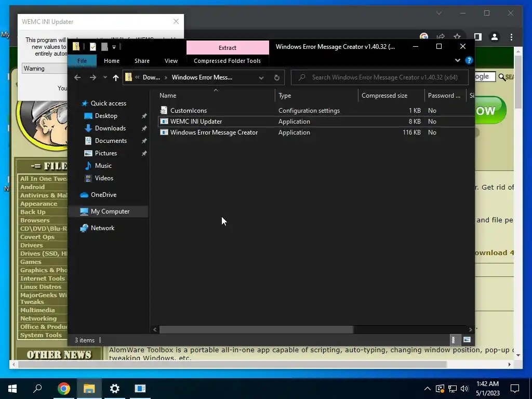532x399 pixels.
Task: Sort by Password column header
Action: pos(444,96)
